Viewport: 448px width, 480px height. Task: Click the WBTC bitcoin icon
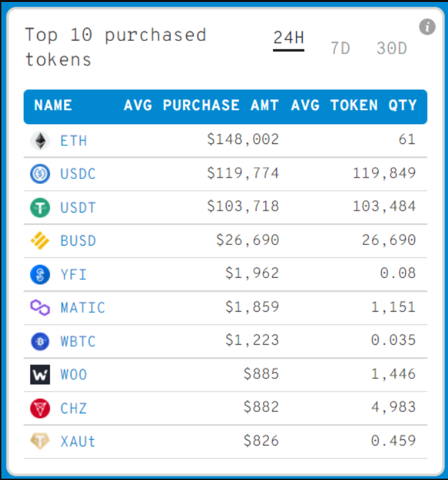coord(40,341)
